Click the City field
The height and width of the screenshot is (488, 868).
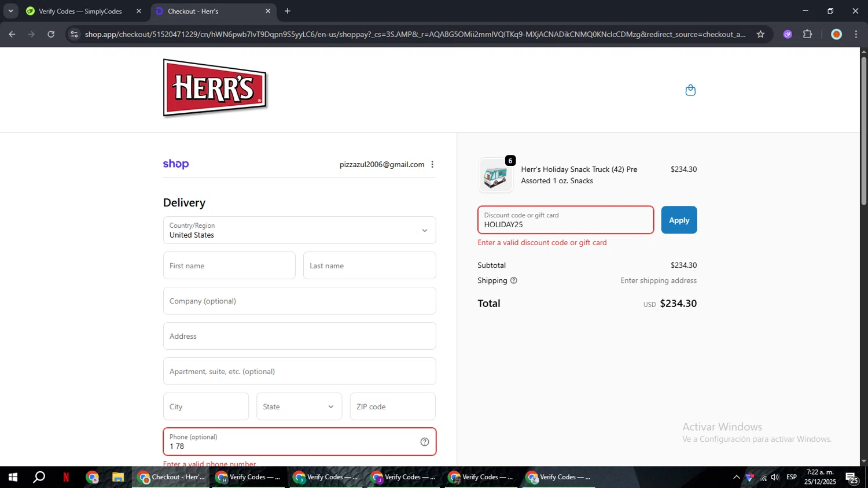(206, 406)
